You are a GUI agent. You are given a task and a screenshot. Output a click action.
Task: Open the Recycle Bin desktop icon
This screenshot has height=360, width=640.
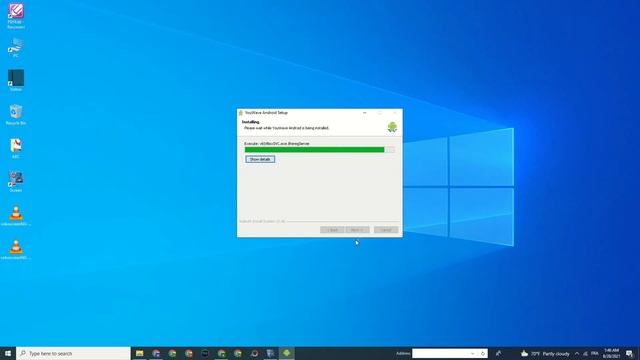[x=16, y=114]
